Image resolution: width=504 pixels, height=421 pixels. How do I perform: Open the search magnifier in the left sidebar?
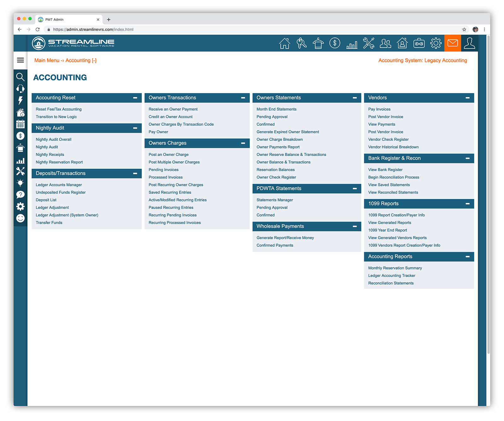[20, 77]
